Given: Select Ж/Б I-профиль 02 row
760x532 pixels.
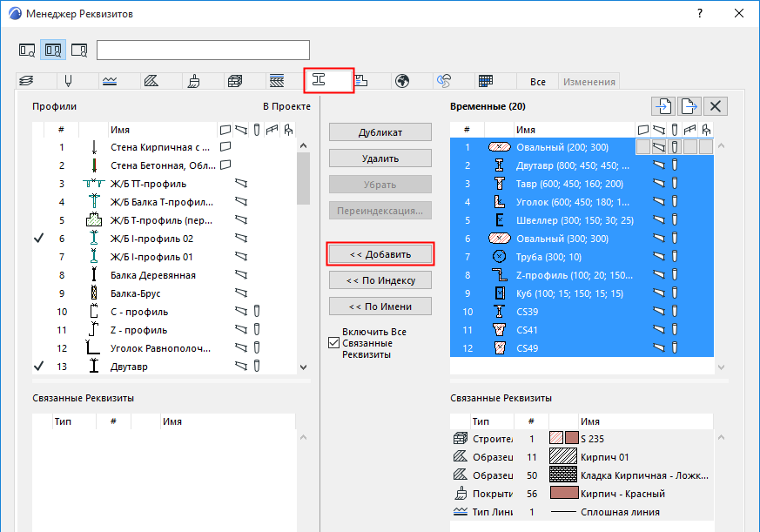Looking at the screenshot, I should coord(165,239).
